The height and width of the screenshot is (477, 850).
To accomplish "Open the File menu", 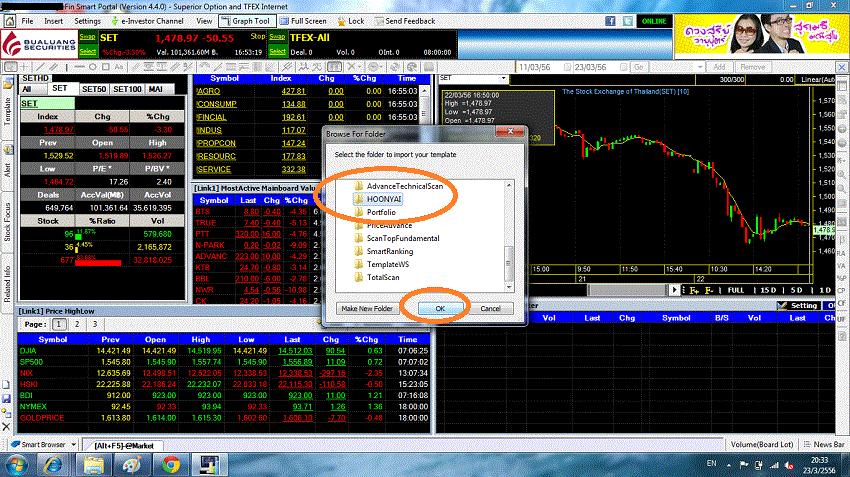I will coord(27,21).
